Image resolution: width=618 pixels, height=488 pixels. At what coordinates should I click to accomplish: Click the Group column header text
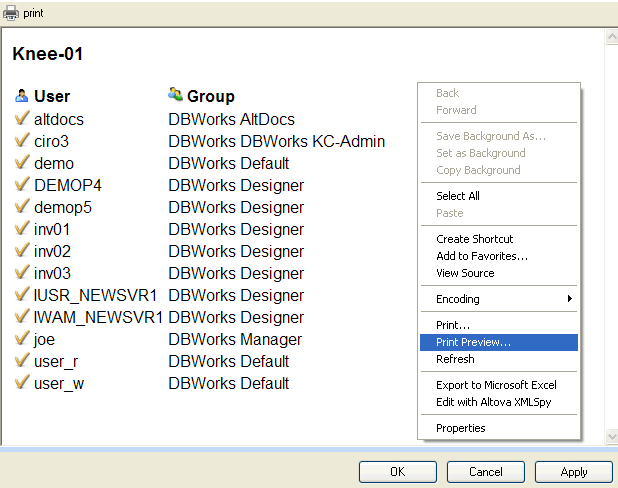point(211,96)
